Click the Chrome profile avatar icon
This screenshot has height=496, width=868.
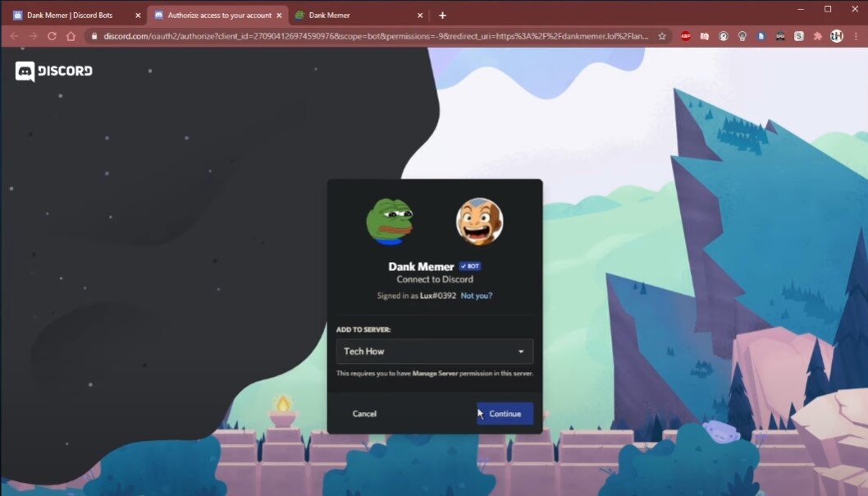click(837, 36)
